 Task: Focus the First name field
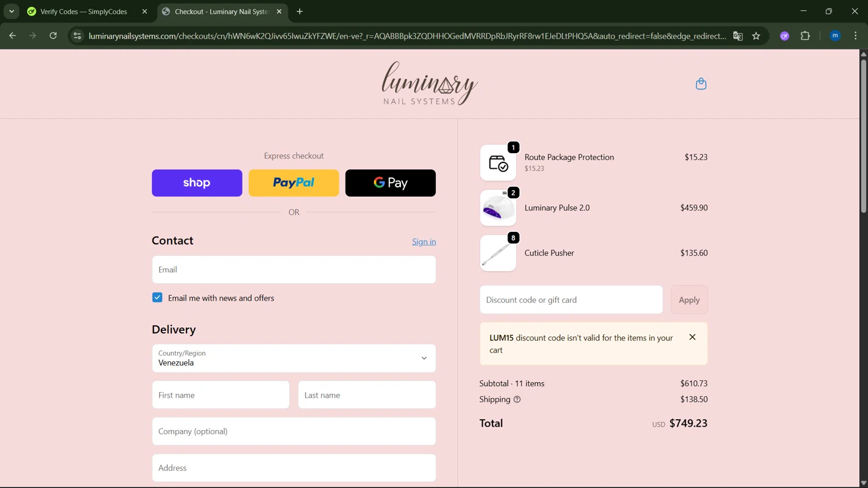click(220, 395)
